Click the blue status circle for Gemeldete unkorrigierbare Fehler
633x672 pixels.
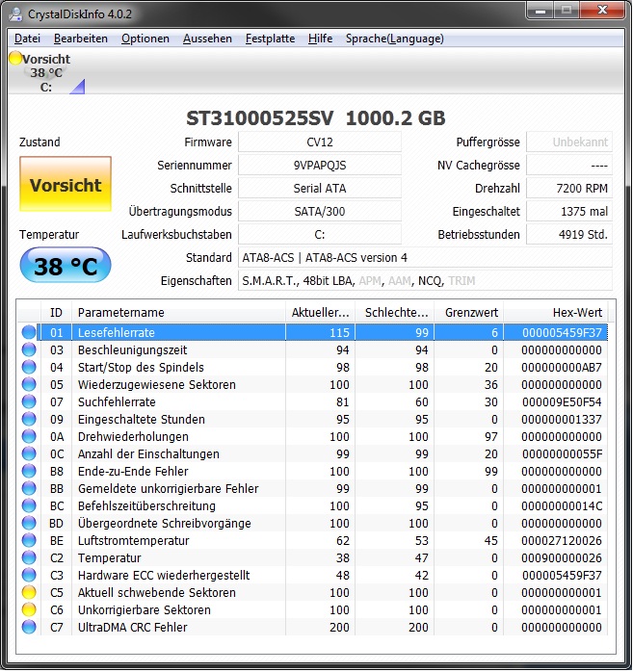[x=29, y=488]
